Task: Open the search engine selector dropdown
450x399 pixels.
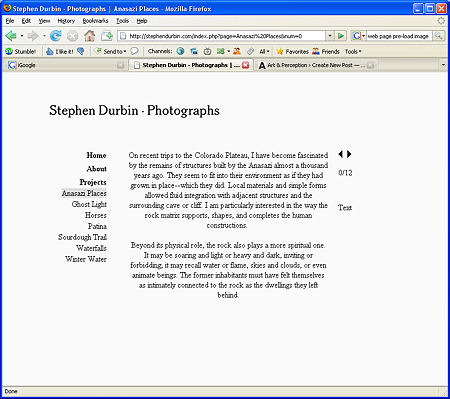Action: pos(363,36)
